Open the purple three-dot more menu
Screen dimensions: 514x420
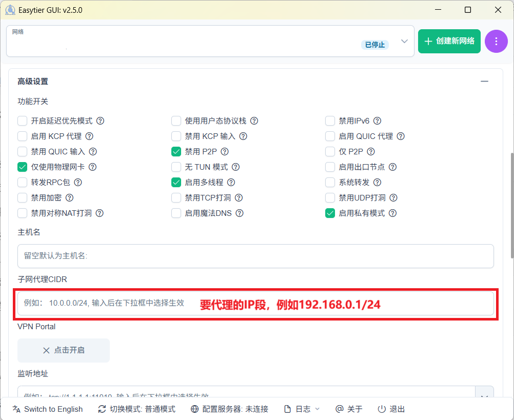point(496,41)
